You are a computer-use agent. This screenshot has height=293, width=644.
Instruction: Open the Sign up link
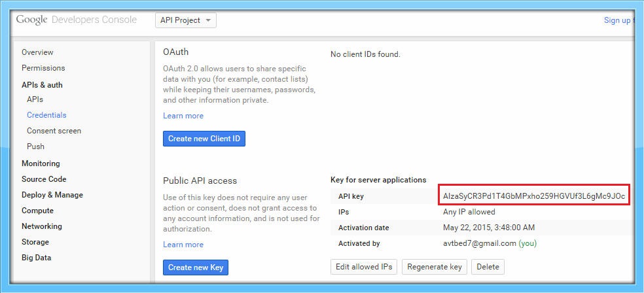618,20
